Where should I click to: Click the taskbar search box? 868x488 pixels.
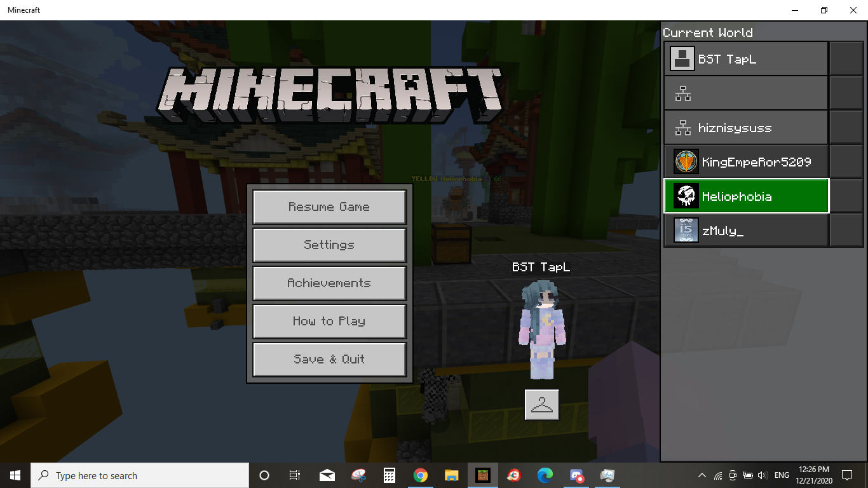(140, 475)
